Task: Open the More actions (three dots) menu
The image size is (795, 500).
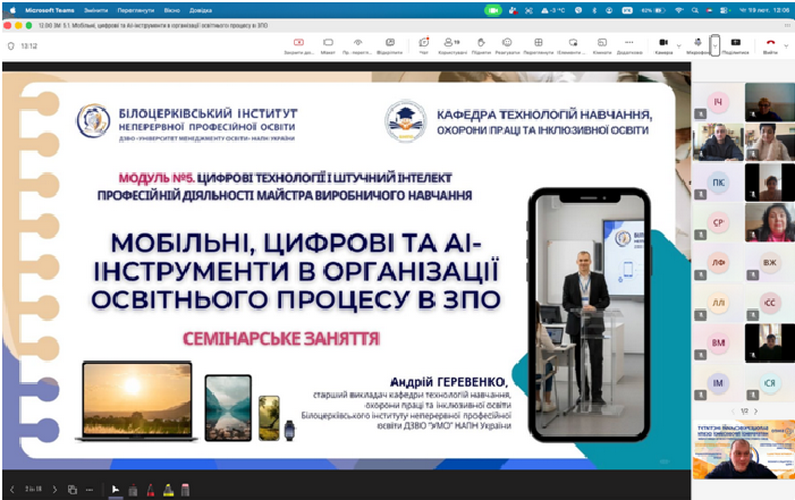Action: (629, 44)
